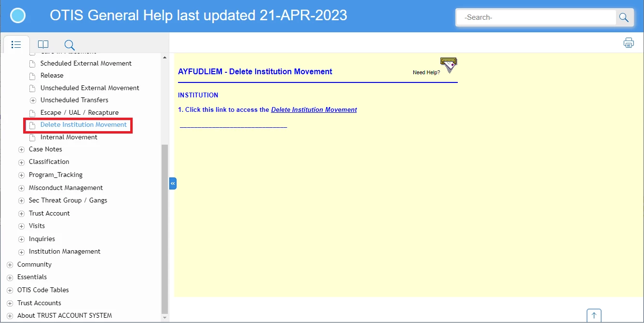Image resolution: width=644 pixels, height=324 pixels.
Task: Click the page icon beside Internal Movement
Action: pos(33,137)
